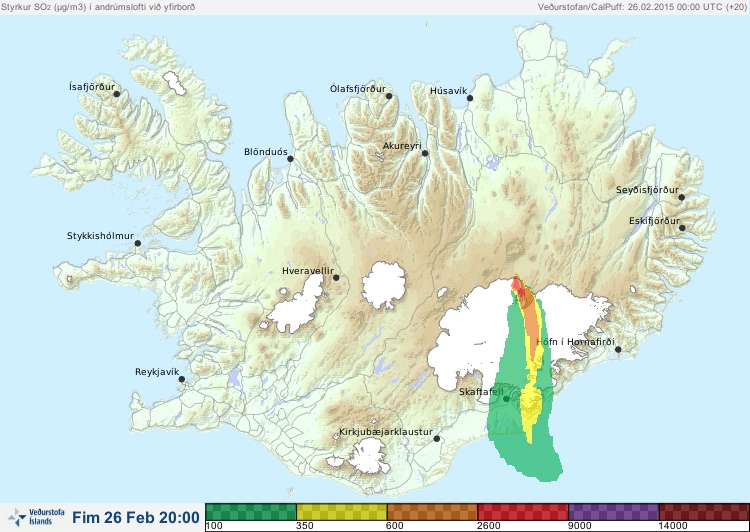Click the 'Reykjavík' label text
The width and height of the screenshot is (750, 532).
coord(157,372)
